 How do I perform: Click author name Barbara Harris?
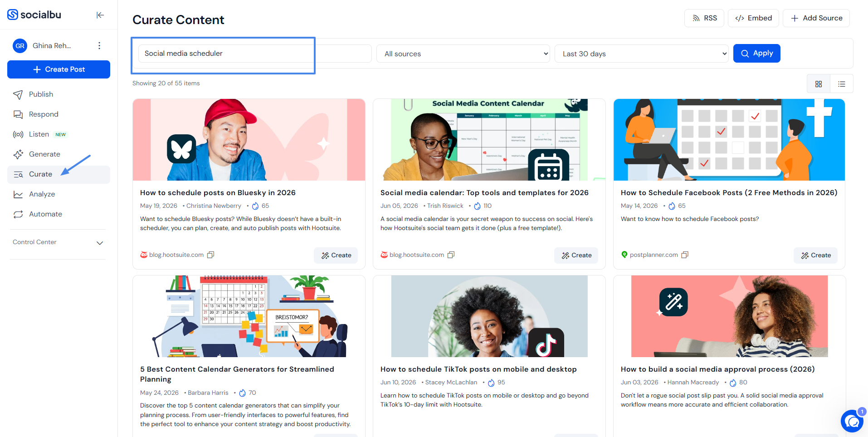[x=208, y=393]
